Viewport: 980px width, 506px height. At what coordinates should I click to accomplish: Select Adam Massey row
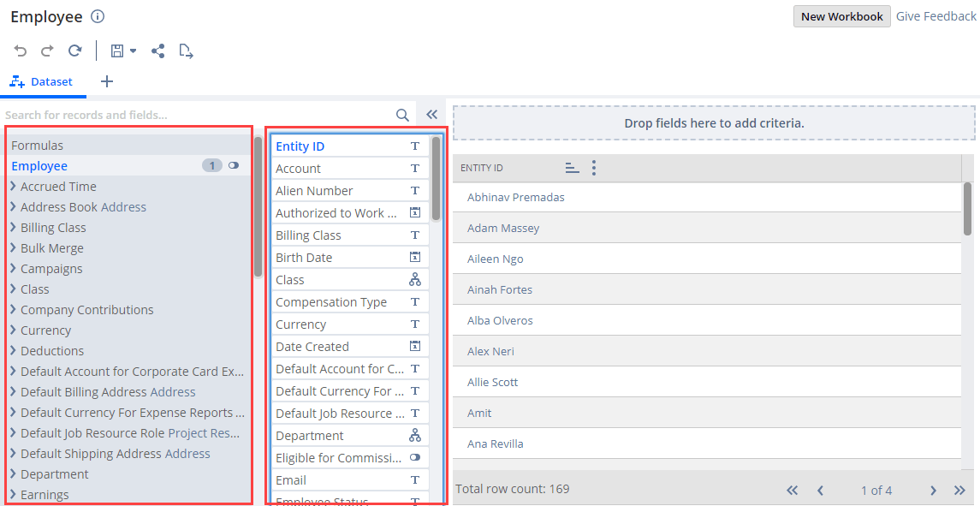tap(707, 229)
